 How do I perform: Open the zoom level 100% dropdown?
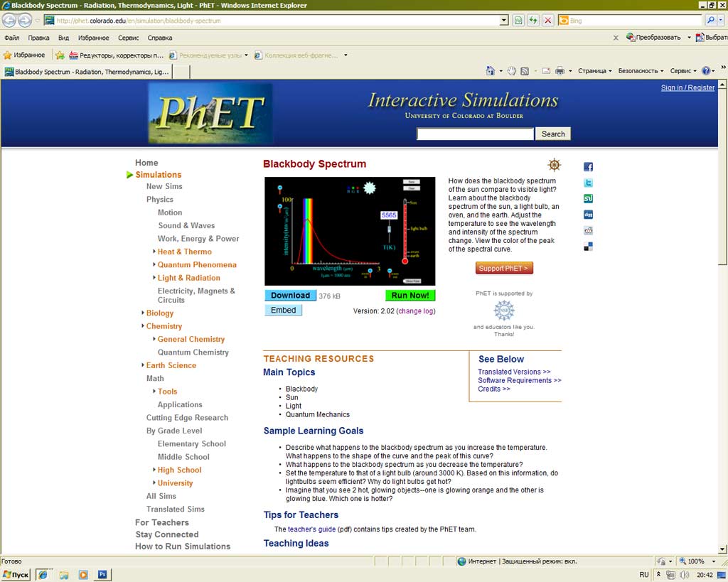pos(714,561)
